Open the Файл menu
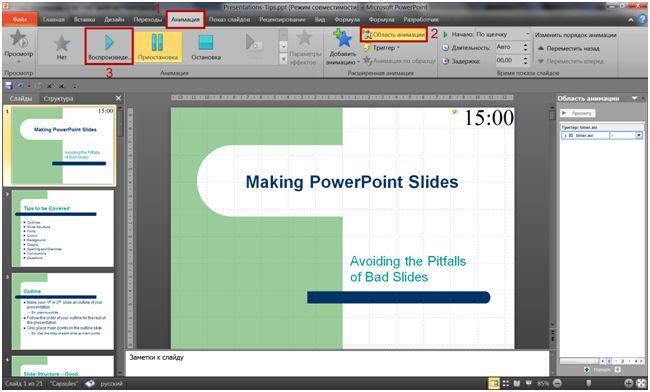Image resolution: width=650 pixels, height=392 pixels. (19, 19)
